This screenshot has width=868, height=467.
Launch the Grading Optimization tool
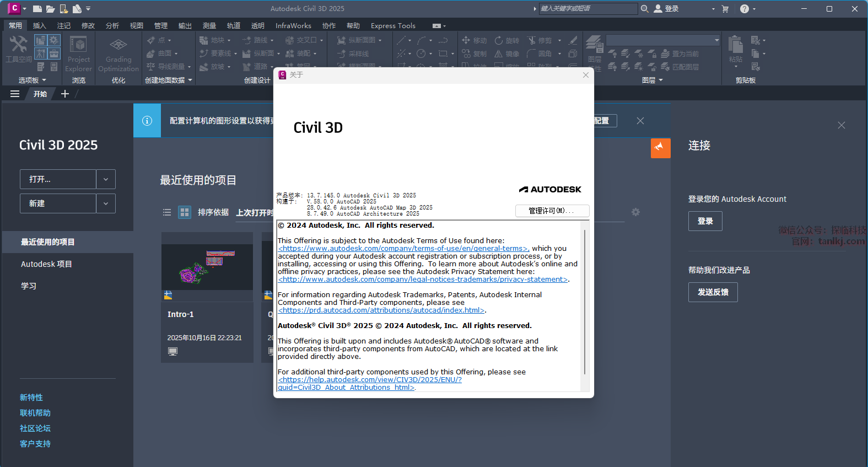pos(118,53)
